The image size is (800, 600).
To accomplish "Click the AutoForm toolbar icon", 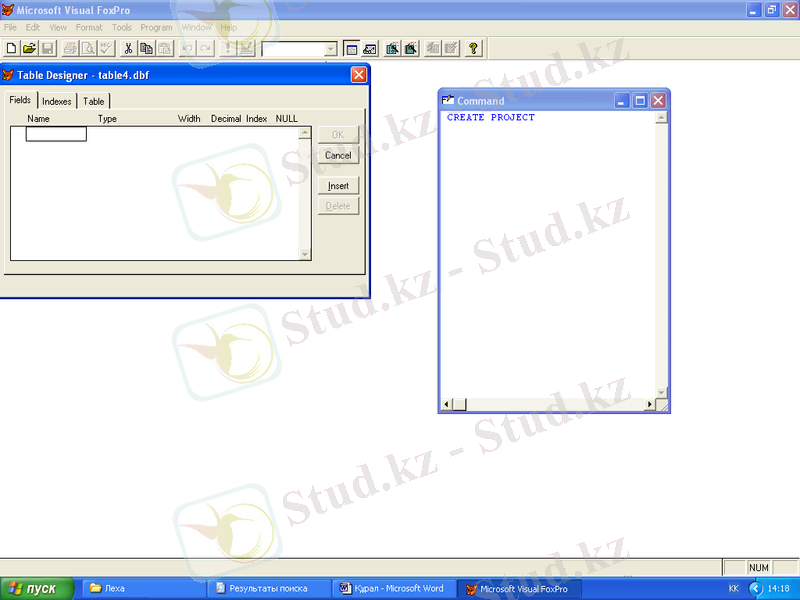I will pos(433,48).
